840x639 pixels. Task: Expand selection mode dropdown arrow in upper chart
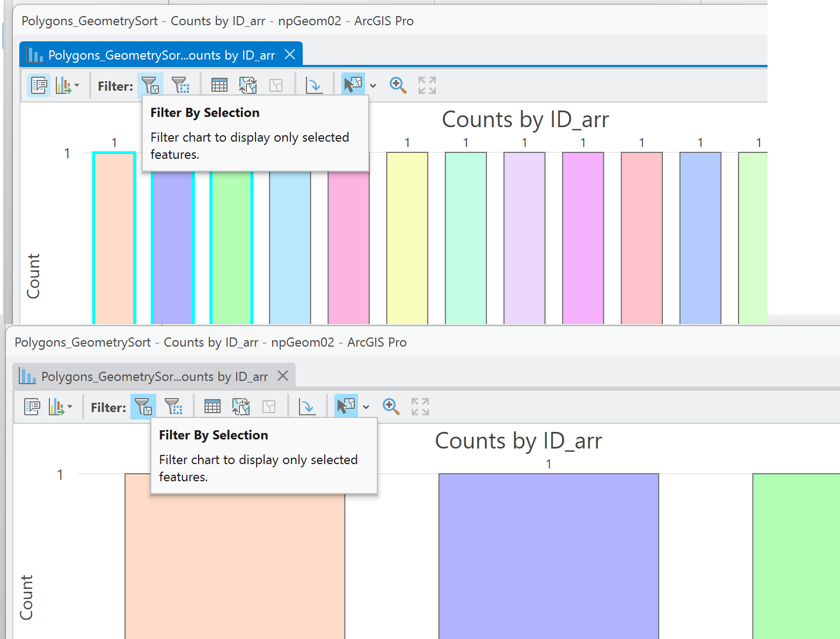point(373,85)
